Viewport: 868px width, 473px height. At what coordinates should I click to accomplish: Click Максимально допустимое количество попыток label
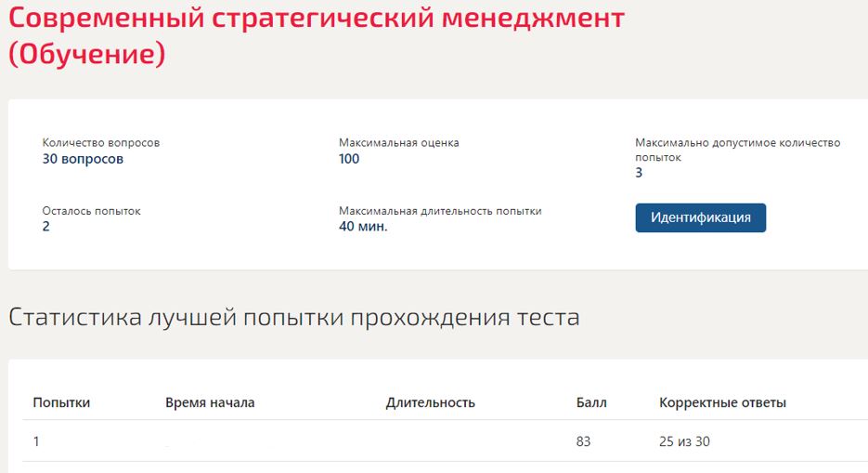[x=737, y=150]
